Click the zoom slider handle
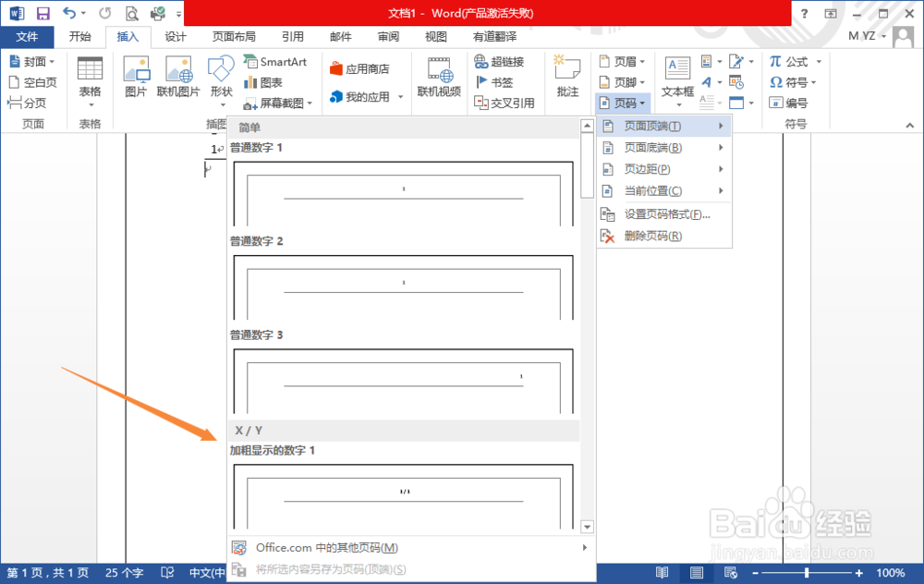This screenshot has height=584, width=924. point(806,572)
